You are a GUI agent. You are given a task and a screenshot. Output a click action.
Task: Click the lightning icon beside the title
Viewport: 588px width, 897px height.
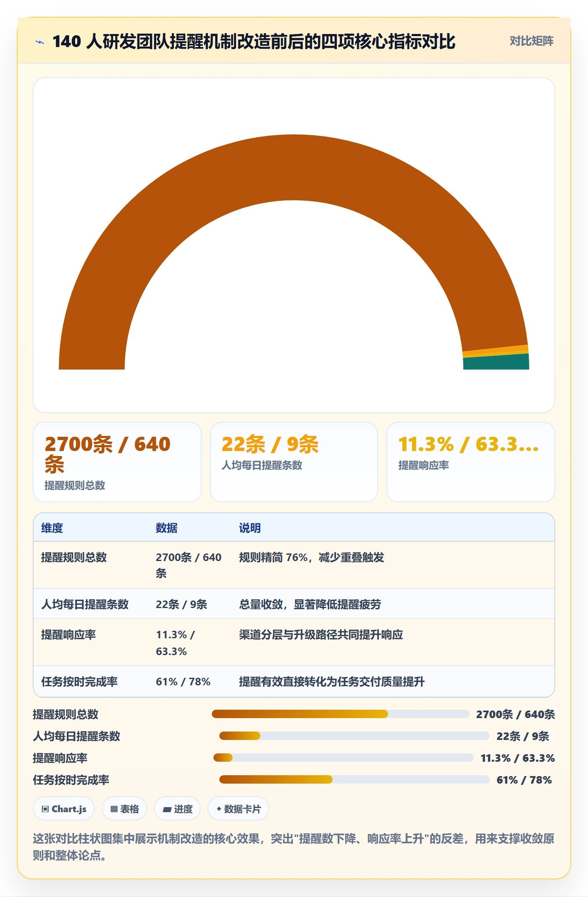[x=40, y=42]
